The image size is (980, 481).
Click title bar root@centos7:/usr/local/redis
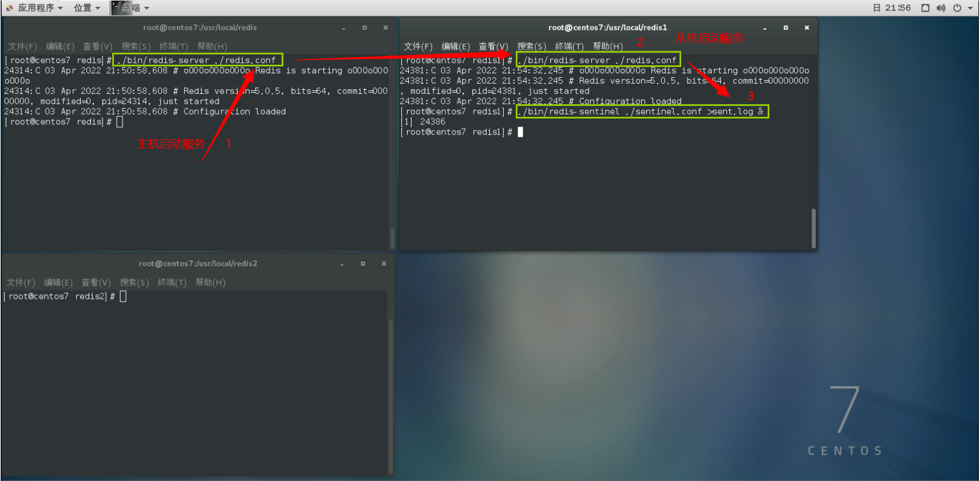pos(200,27)
